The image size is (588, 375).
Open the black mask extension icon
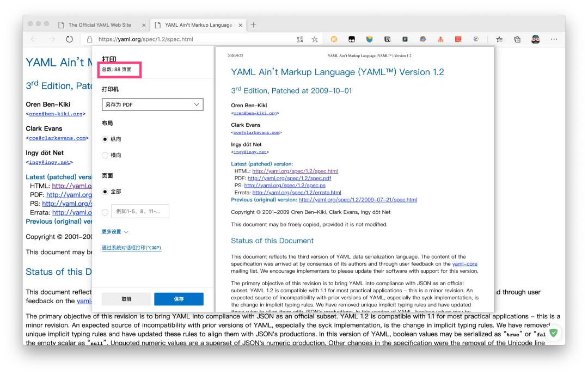tap(352, 39)
